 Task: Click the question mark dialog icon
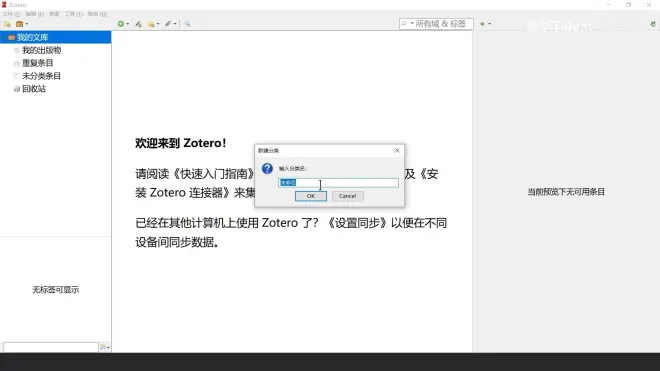click(267, 169)
